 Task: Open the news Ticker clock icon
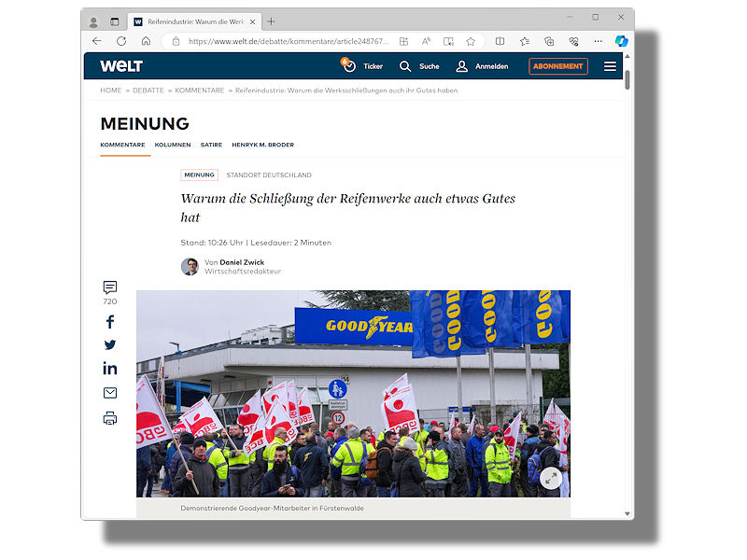click(348, 65)
